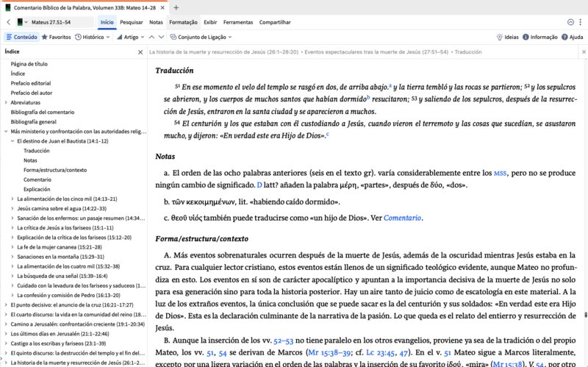Image resolution: width=588 pixels, height=367 pixels.
Task: Open the Ferramentas tab
Action: click(x=238, y=22)
